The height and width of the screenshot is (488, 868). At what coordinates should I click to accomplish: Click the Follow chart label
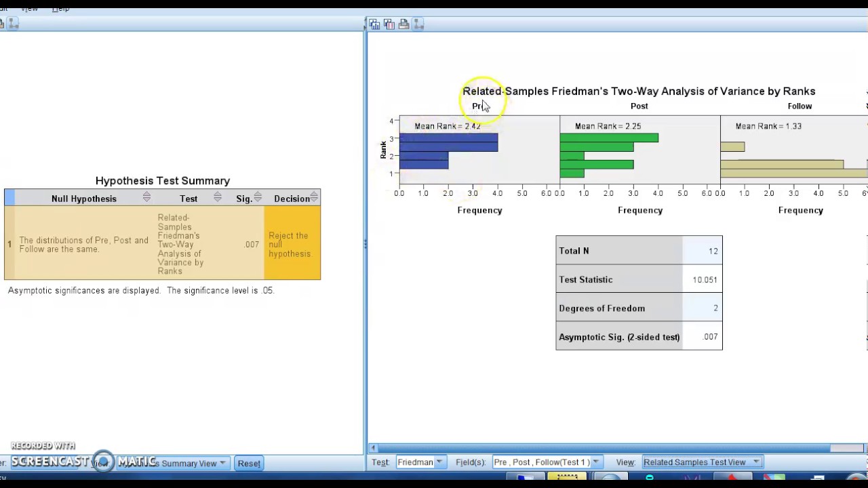coord(800,106)
